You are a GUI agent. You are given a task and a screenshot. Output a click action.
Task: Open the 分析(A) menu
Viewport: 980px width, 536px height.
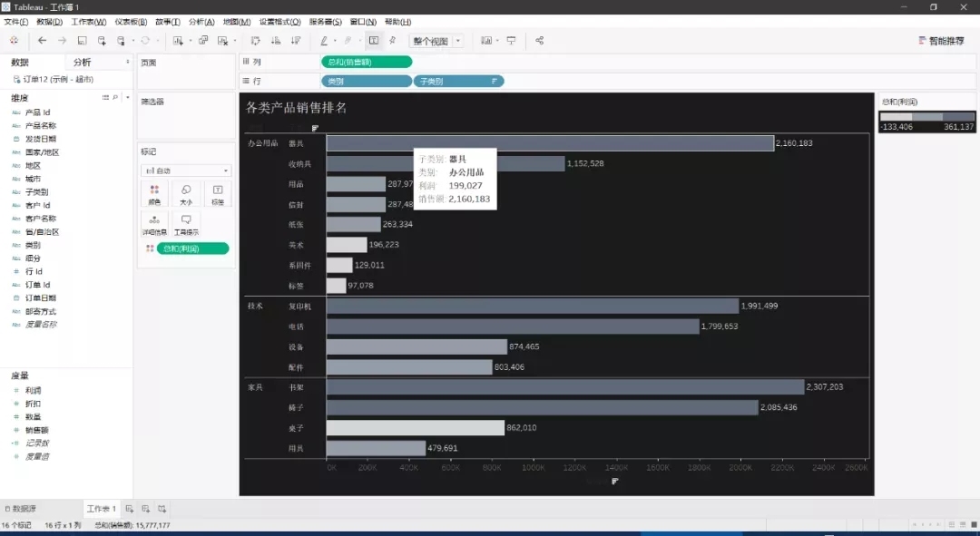pos(201,22)
